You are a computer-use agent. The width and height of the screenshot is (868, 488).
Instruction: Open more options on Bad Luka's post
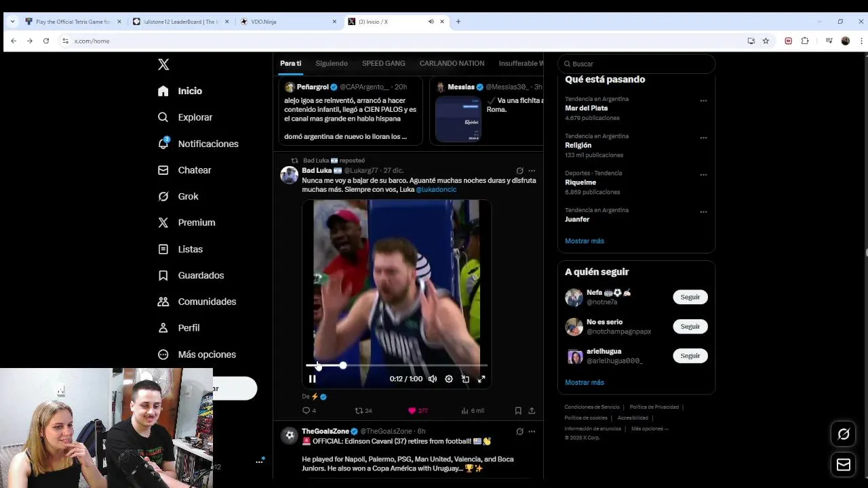pos(532,171)
